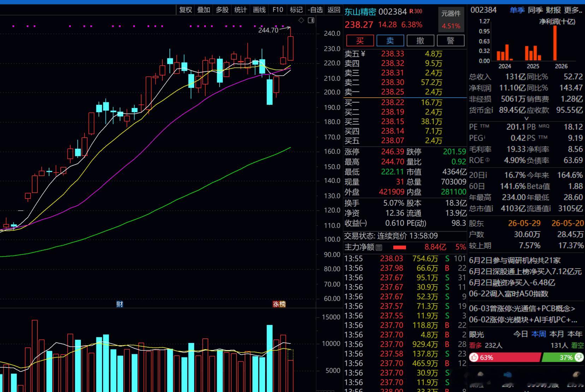Vote 看多 bullish label

click(x=476, y=345)
